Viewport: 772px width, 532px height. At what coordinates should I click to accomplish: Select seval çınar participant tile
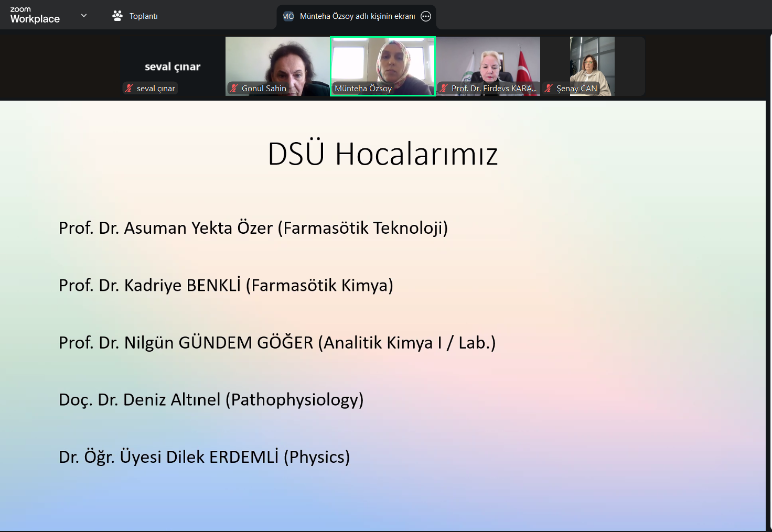[173, 66]
